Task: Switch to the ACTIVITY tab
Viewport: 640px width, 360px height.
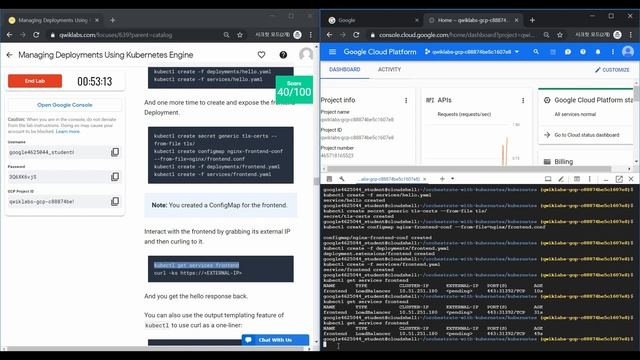Action: (x=389, y=69)
